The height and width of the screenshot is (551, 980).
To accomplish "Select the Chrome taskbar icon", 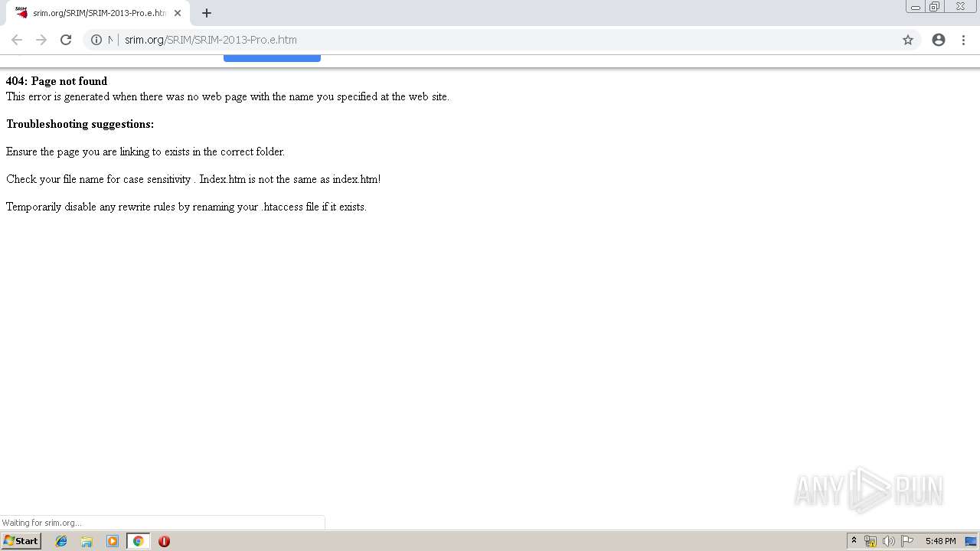I will [138, 541].
